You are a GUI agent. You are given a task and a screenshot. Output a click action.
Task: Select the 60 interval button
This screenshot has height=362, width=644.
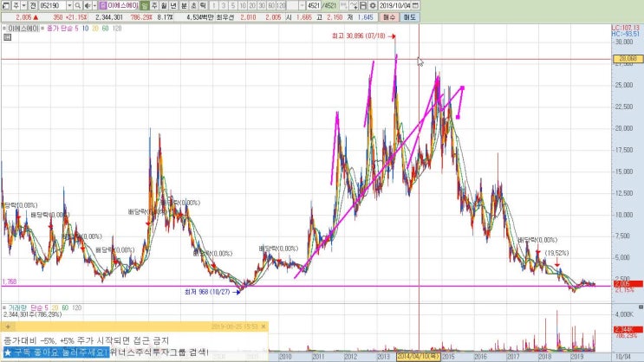pyautogui.click(x=271, y=6)
